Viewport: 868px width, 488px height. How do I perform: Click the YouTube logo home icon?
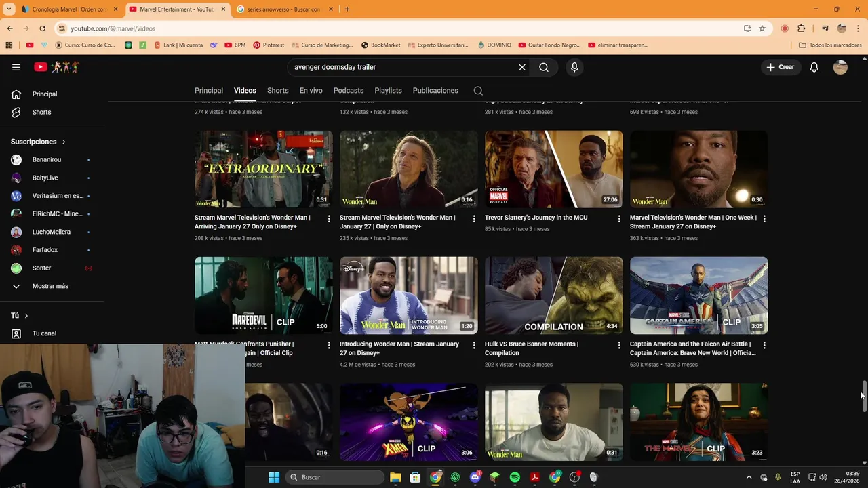pos(57,67)
